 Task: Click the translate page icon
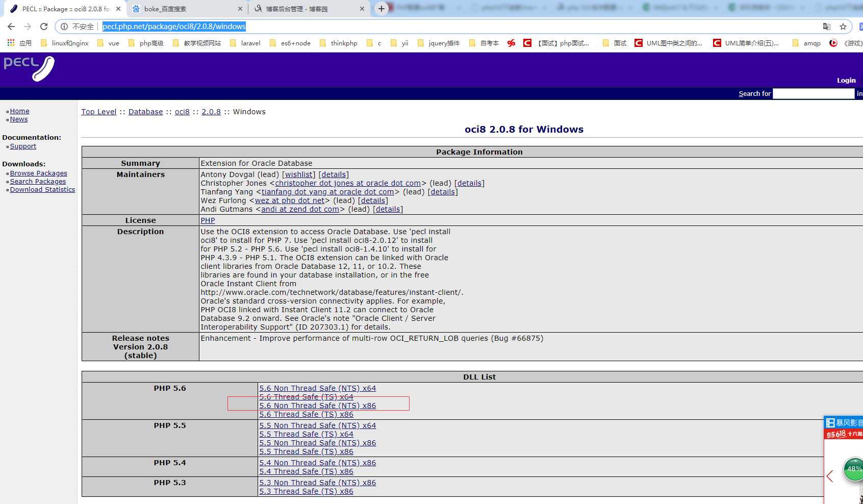pyautogui.click(x=827, y=27)
